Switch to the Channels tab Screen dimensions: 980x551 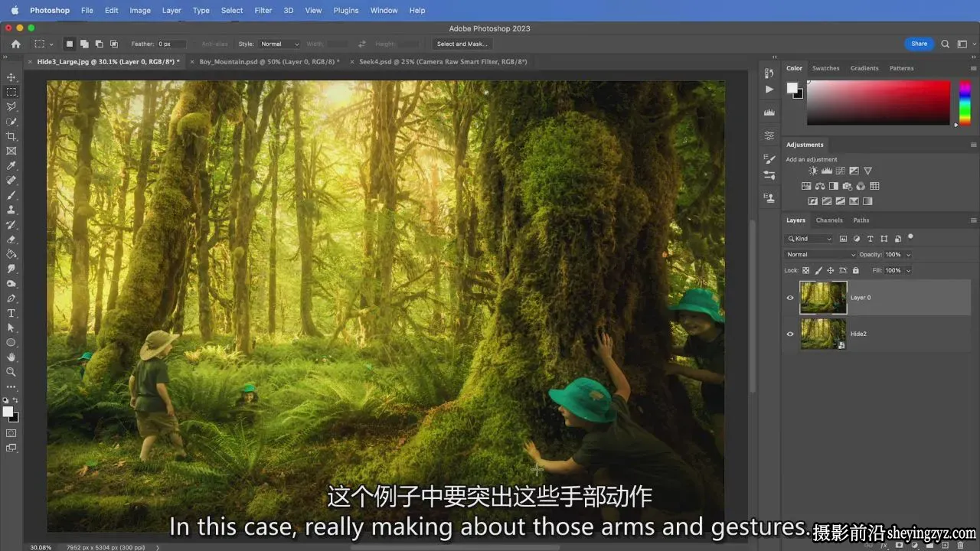click(x=828, y=220)
